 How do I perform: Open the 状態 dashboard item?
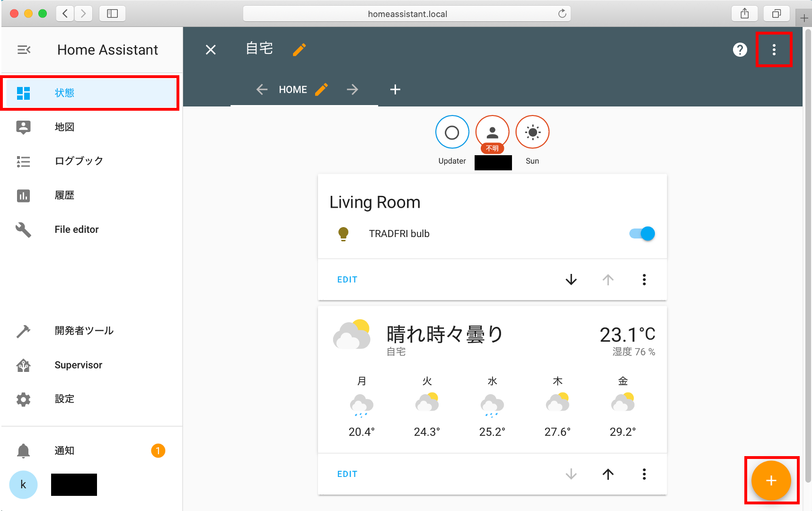(x=90, y=93)
